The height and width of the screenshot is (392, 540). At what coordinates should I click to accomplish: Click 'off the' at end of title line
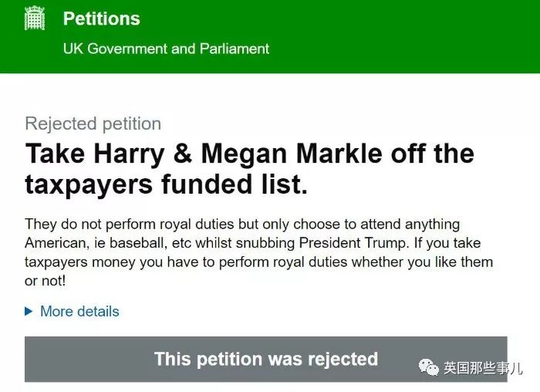433,154
